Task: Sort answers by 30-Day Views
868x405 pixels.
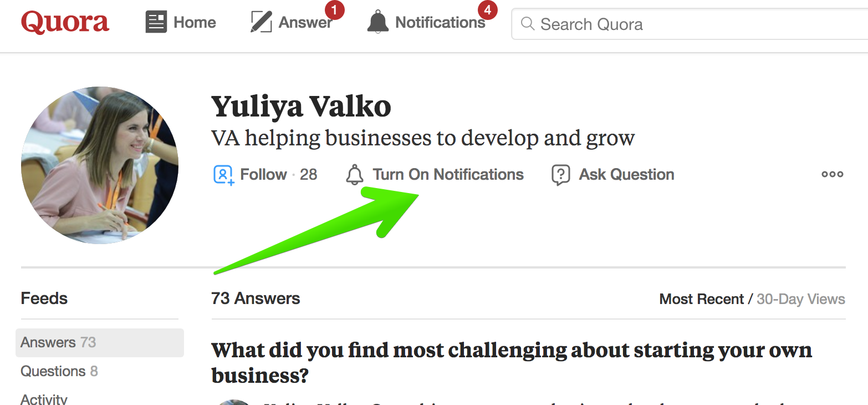Action: click(801, 299)
